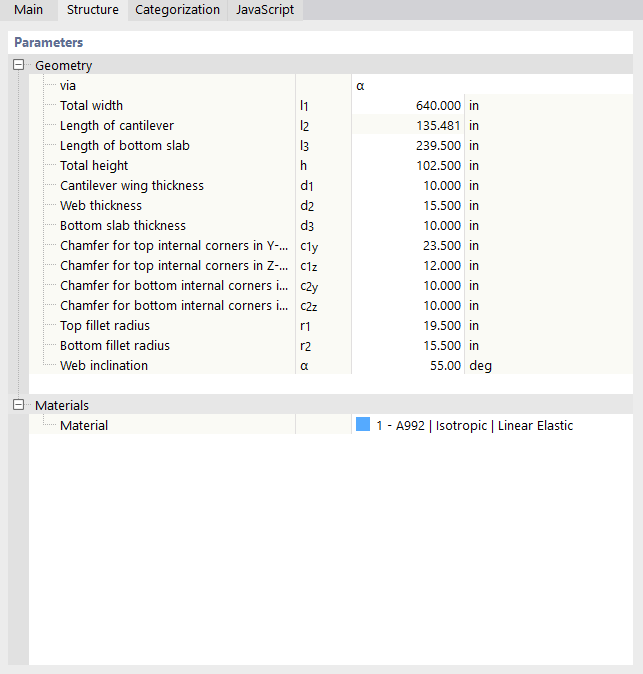643x674 pixels.
Task: Click the d3 symbol cell
Action: [323, 225]
